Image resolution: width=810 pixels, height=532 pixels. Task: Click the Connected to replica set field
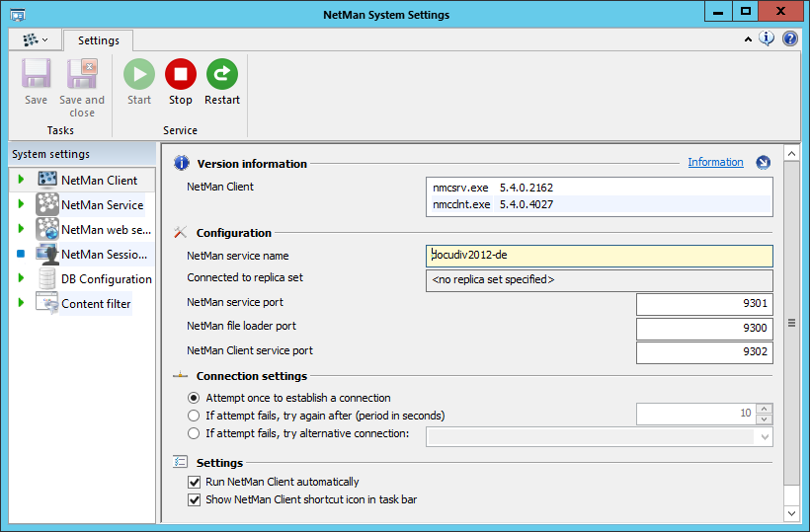[x=600, y=280]
